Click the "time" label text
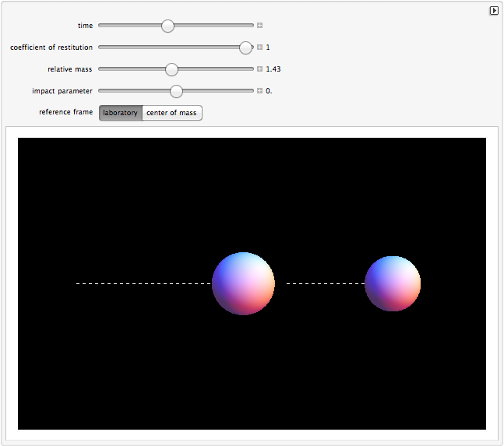The height and width of the screenshot is (446, 504). (x=85, y=26)
